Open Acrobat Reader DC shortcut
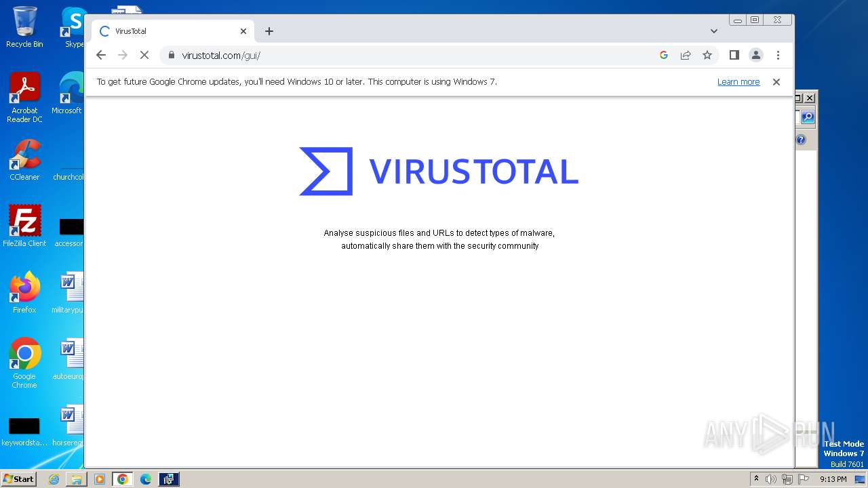 pos(24,98)
